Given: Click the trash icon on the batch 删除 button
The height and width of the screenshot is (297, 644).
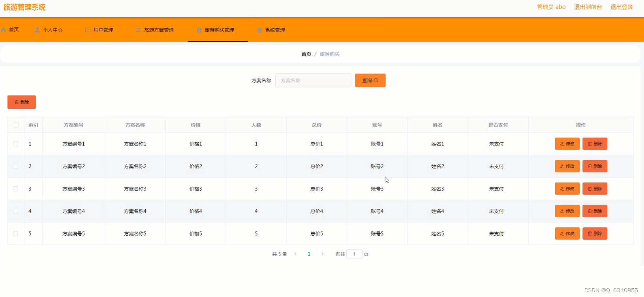Looking at the screenshot, I should [17, 102].
